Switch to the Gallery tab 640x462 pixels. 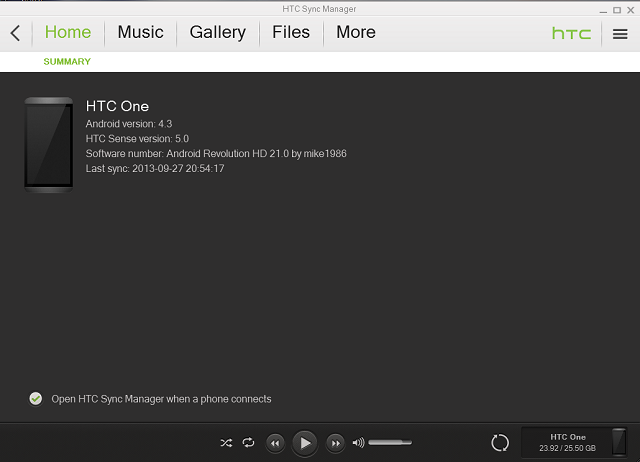pos(218,33)
